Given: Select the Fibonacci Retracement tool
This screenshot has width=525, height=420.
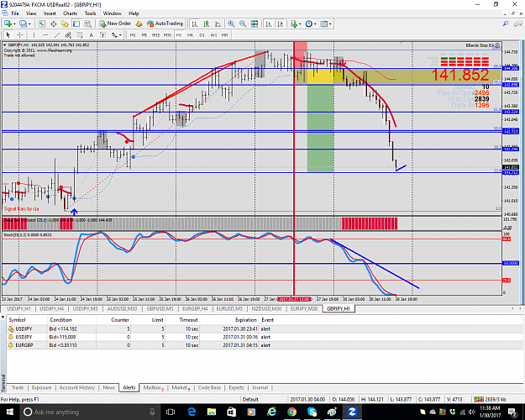Looking at the screenshot, I should click(x=80, y=34).
